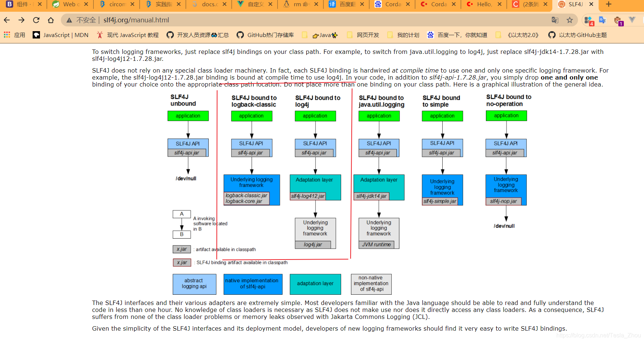Click the 'SLF4J bound to no-operation' heading
This screenshot has width=644, height=342.
tap(509, 100)
